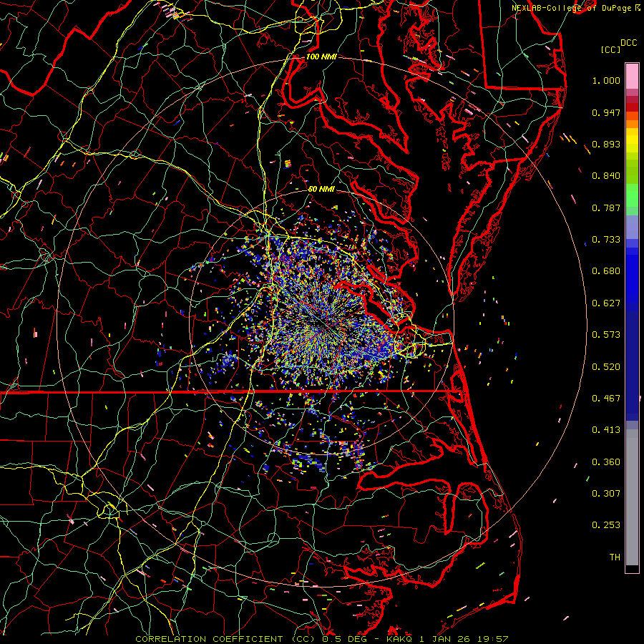Viewport: 644px width, 644px height.
Task: Click the 50 NMI range ring label
Action: tap(321, 189)
